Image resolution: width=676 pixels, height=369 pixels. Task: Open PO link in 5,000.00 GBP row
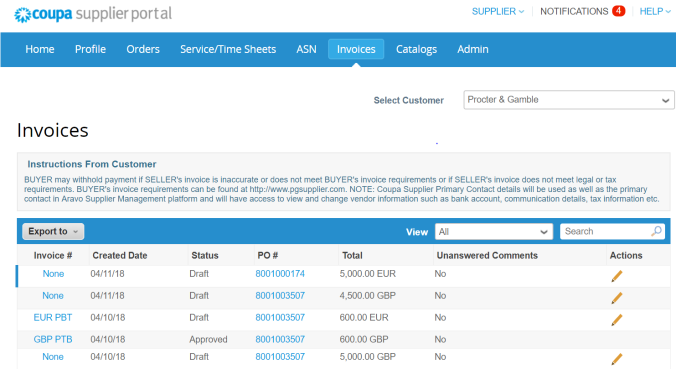pyautogui.click(x=280, y=357)
